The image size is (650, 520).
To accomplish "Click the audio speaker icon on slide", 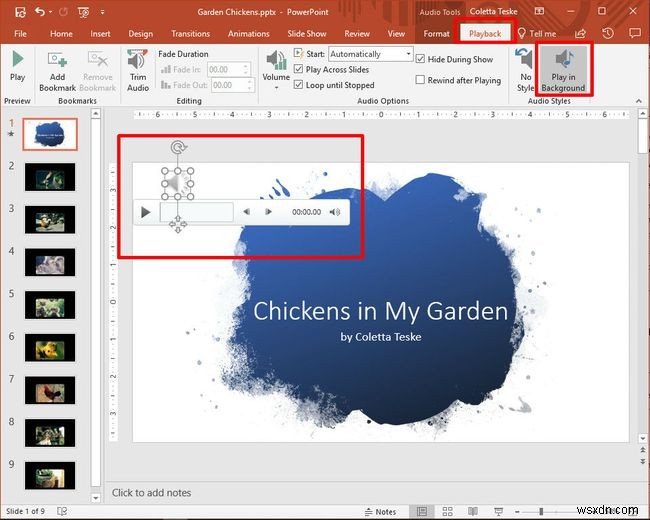I will click(177, 183).
